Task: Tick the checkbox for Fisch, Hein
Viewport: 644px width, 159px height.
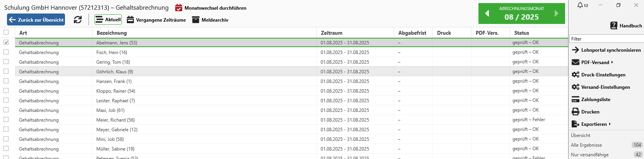Action: [x=6, y=52]
